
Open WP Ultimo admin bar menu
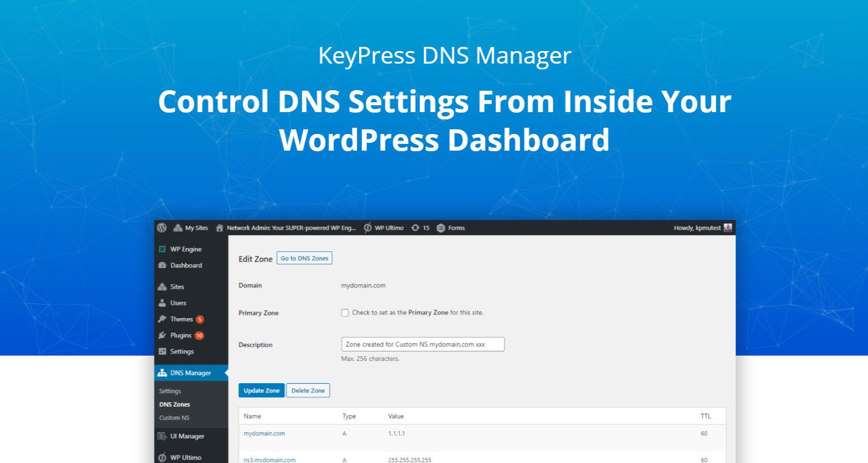[384, 228]
